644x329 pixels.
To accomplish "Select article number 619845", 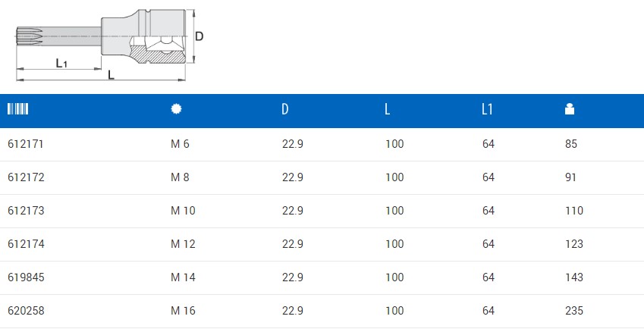I will pos(26,277).
